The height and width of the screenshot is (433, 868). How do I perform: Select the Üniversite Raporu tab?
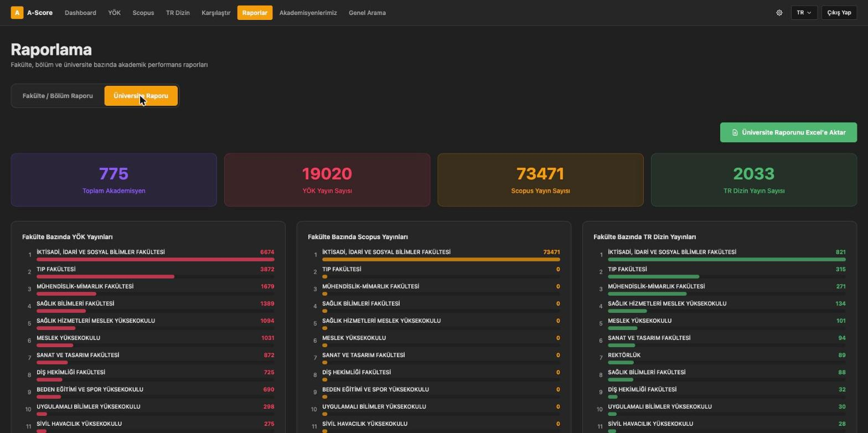(x=141, y=96)
